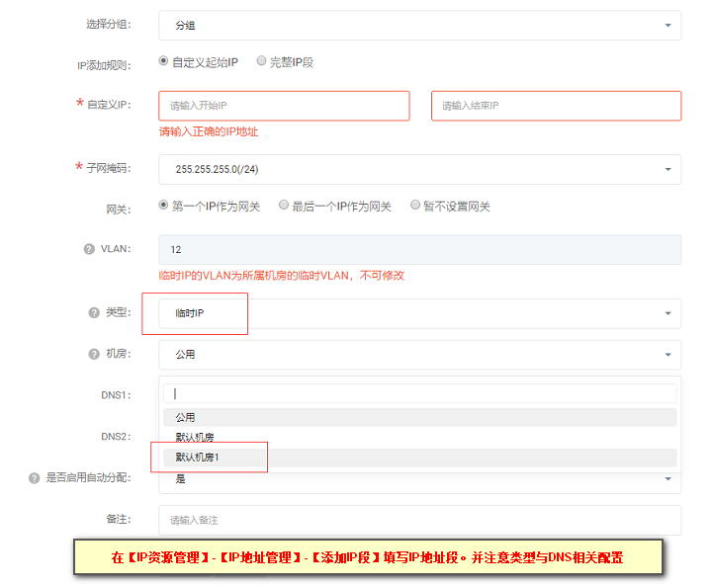This screenshot has width=712, height=588.
Task: Pick 默认机房 from the dropdown list
Action: tap(419, 438)
